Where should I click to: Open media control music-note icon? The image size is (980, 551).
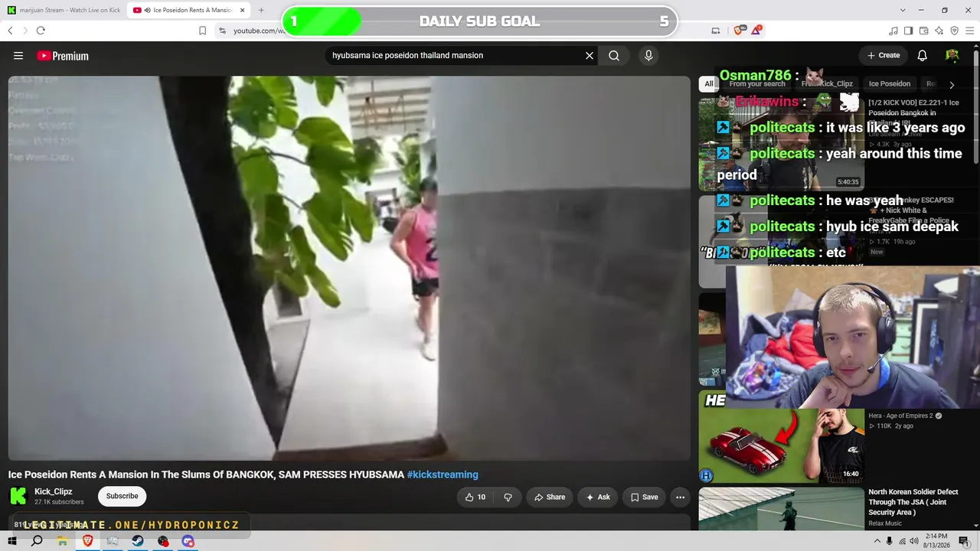[893, 31]
